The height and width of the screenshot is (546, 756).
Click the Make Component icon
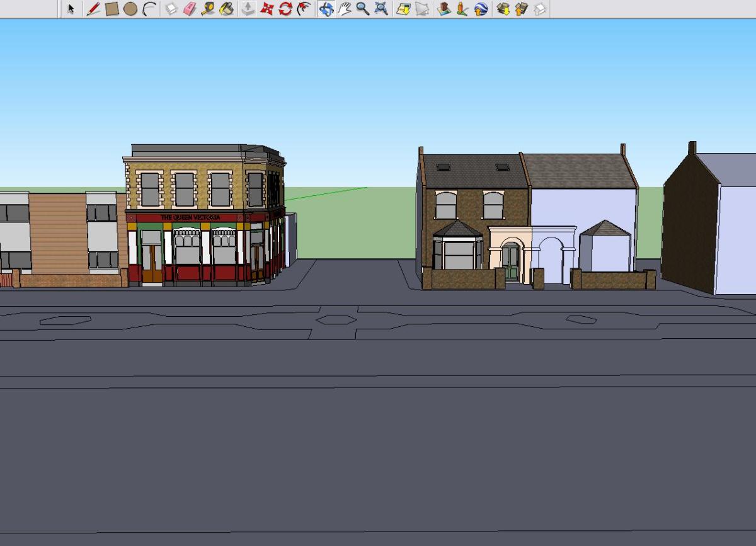pyautogui.click(x=171, y=9)
